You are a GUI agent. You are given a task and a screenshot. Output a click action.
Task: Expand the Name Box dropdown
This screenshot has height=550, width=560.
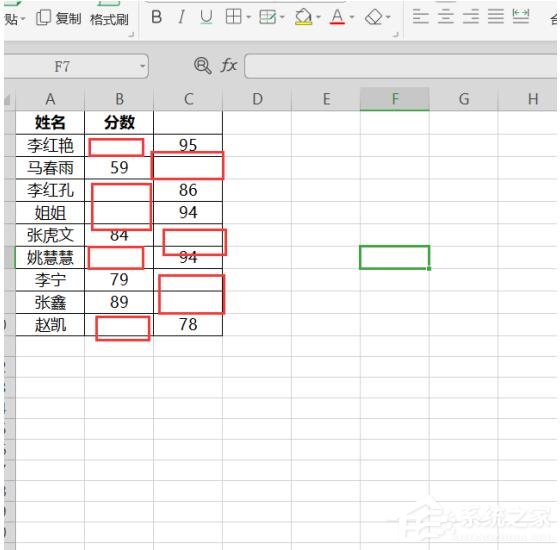(x=142, y=66)
